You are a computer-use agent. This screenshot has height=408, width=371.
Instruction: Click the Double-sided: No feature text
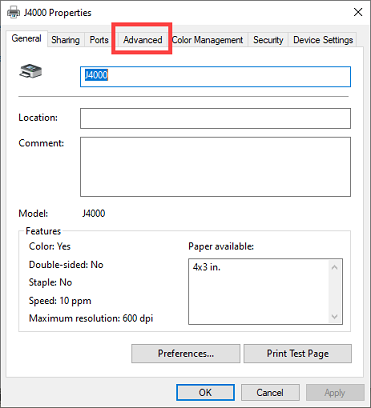pyautogui.click(x=66, y=265)
